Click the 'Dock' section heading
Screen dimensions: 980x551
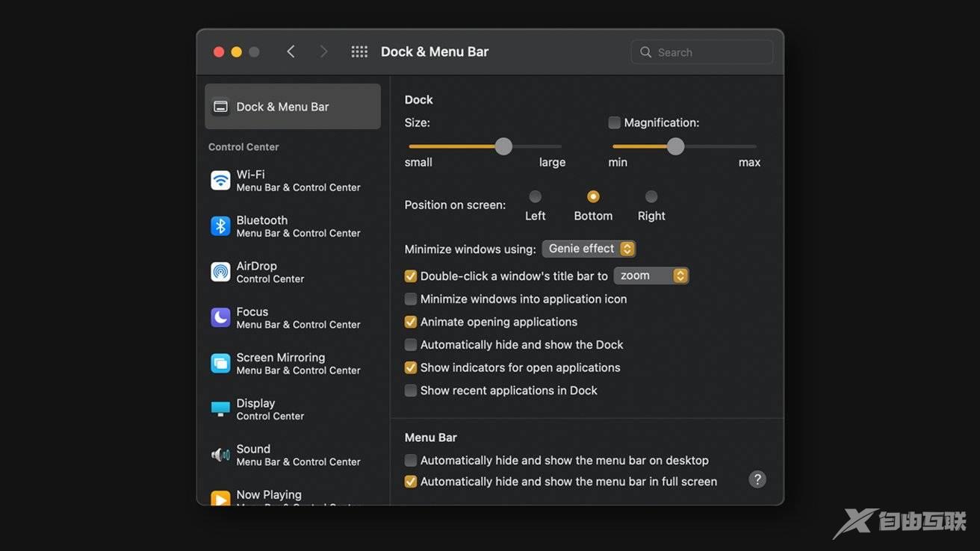418,99
